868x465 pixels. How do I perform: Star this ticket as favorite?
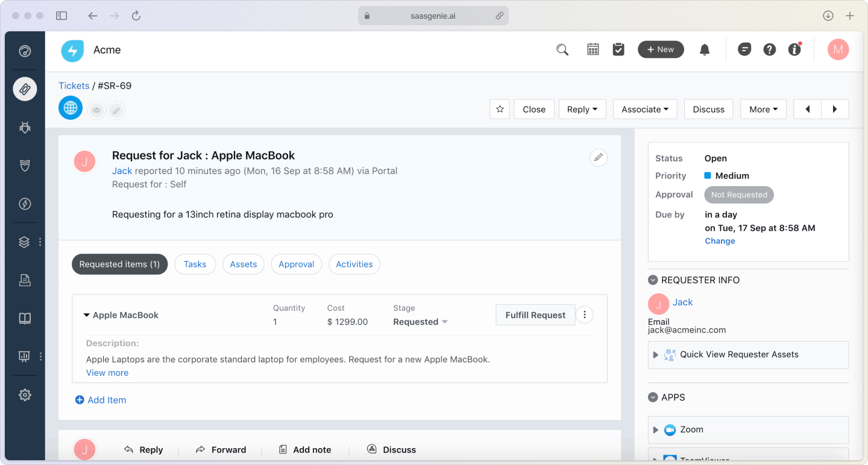(x=500, y=109)
